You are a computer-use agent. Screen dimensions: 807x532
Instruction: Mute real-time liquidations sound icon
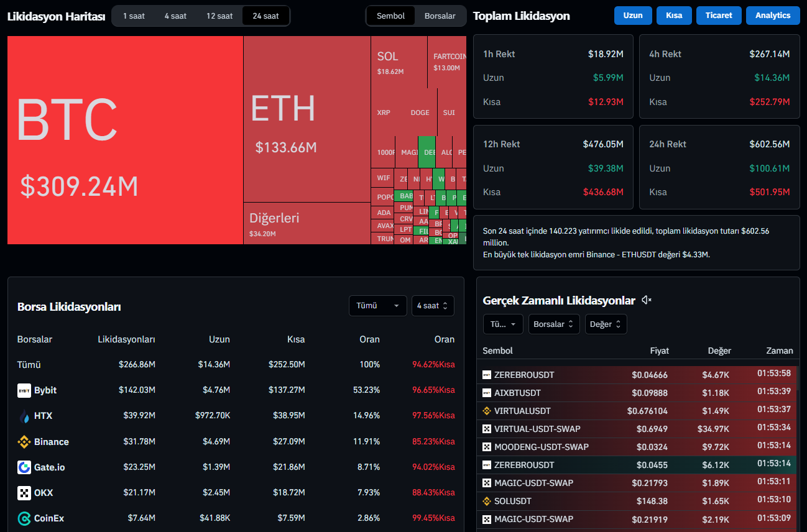tap(647, 301)
